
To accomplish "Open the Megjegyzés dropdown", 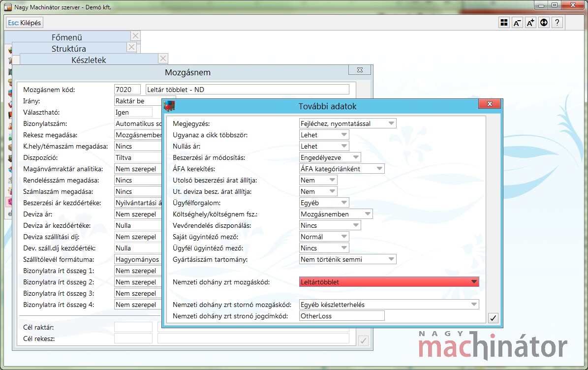I will pyautogui.click(x=347, y=123).
